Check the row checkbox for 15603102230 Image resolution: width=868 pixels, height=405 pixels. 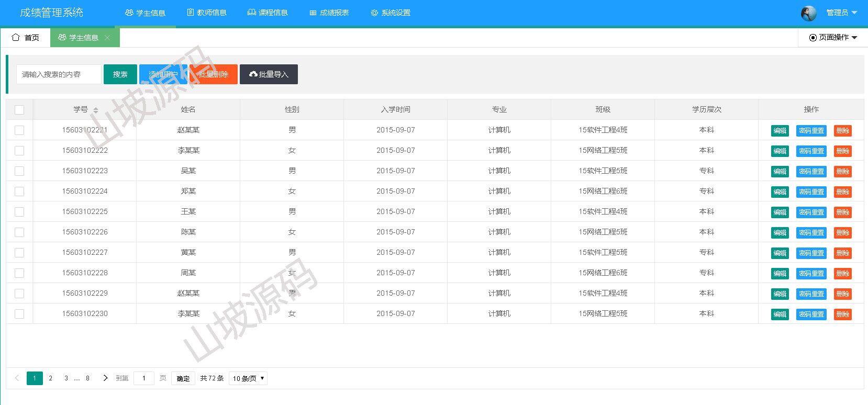[19, 314]
